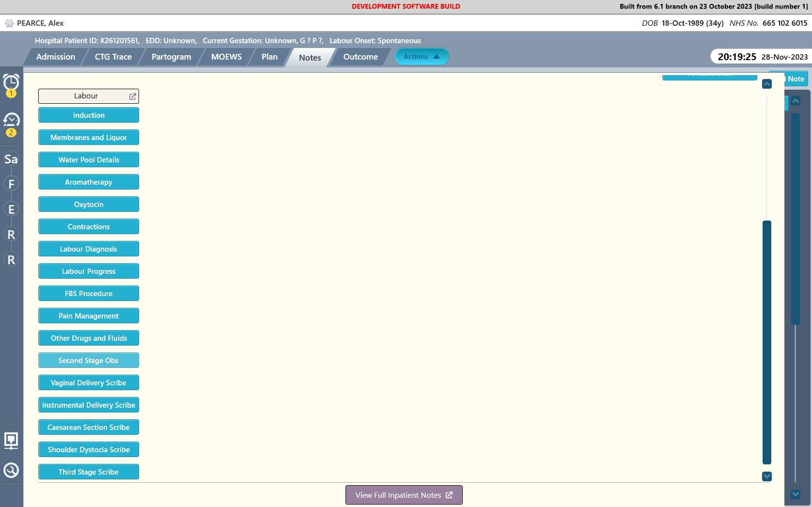Viewport: 812px width, 507px height.
Task: Click the F sidebar circle icon
Action: 11,184
